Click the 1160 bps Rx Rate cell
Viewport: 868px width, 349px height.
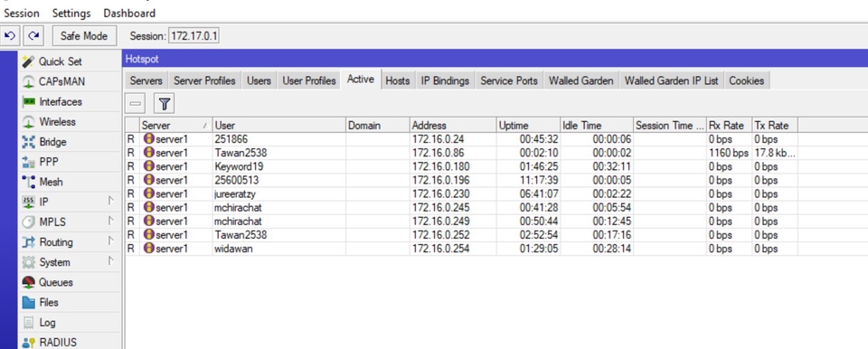(x=729, y=153)
